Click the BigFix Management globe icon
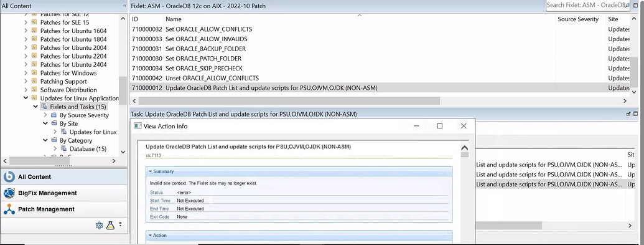This screenshot has width=644, height=245. [x=9, y=193]
